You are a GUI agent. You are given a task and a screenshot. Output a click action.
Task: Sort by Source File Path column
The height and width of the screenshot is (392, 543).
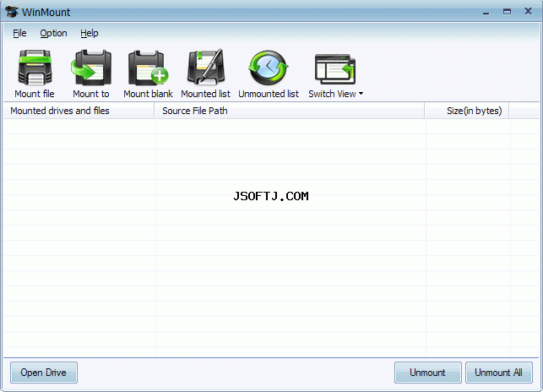[x=290, y=111]
